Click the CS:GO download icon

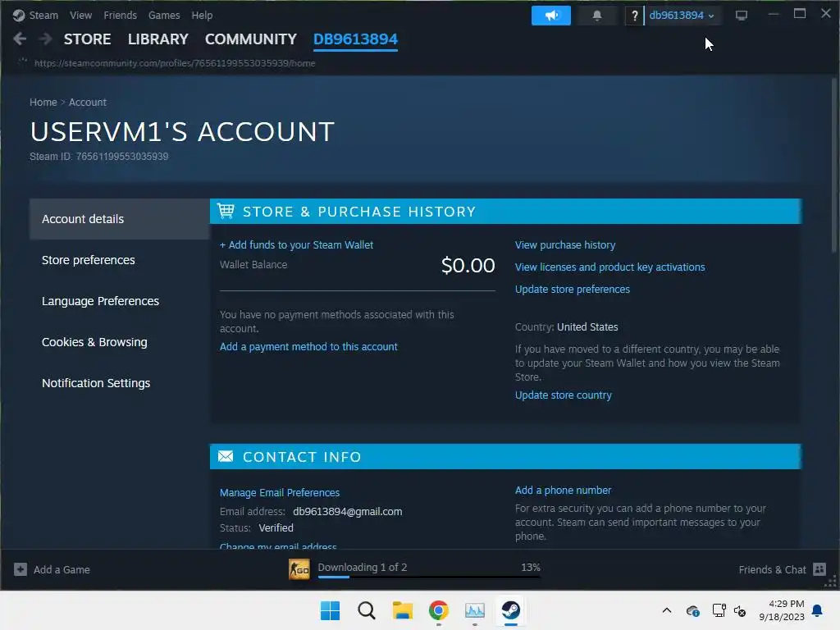point(299,569)
